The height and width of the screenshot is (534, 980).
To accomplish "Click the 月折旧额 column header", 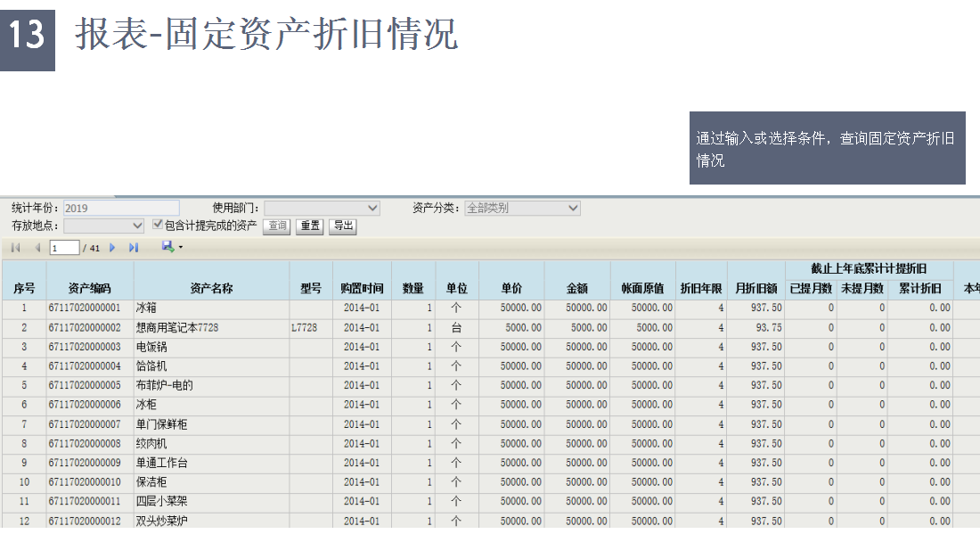I will (x=756, y=288).
